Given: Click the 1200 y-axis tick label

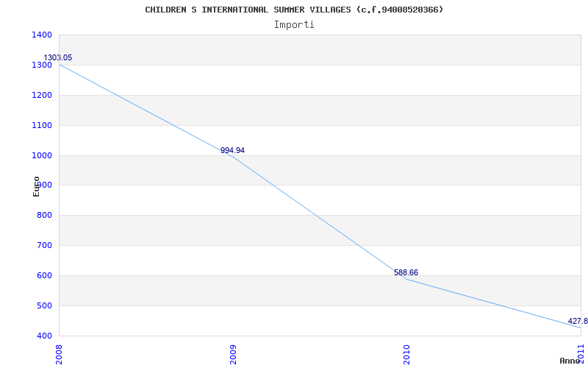Looking at the screenshot, I should [x=42, y=96].
